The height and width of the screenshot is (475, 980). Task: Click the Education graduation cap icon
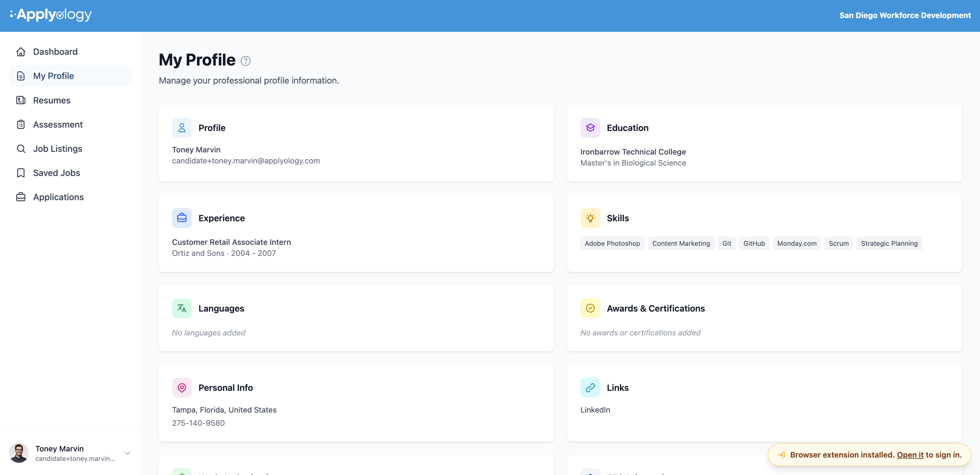click(590, 128)
